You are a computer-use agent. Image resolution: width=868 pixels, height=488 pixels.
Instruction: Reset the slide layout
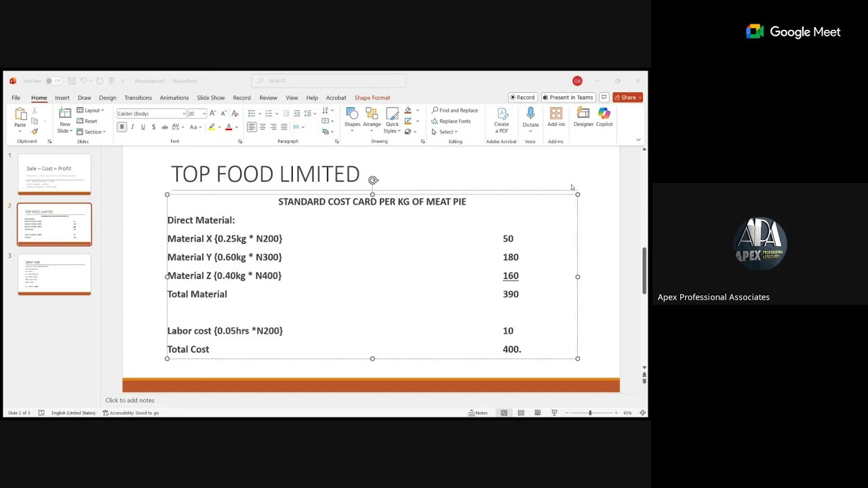coord(87,121)
